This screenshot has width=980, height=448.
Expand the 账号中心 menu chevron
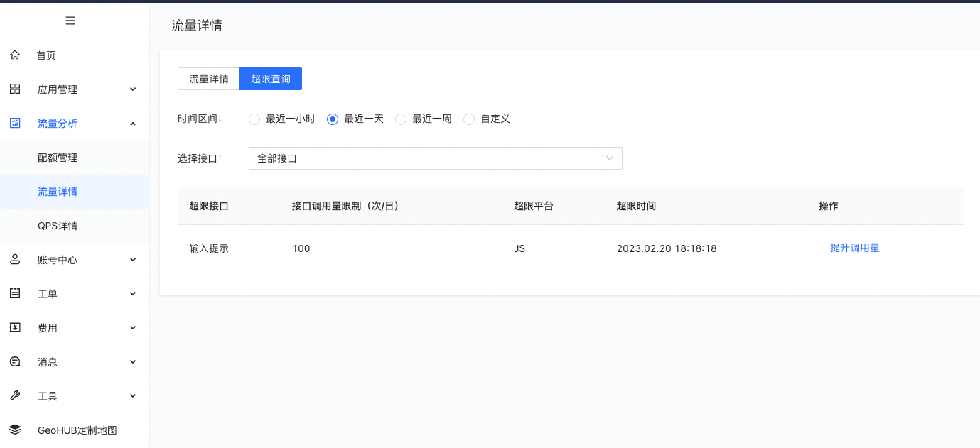pos(133,260)
